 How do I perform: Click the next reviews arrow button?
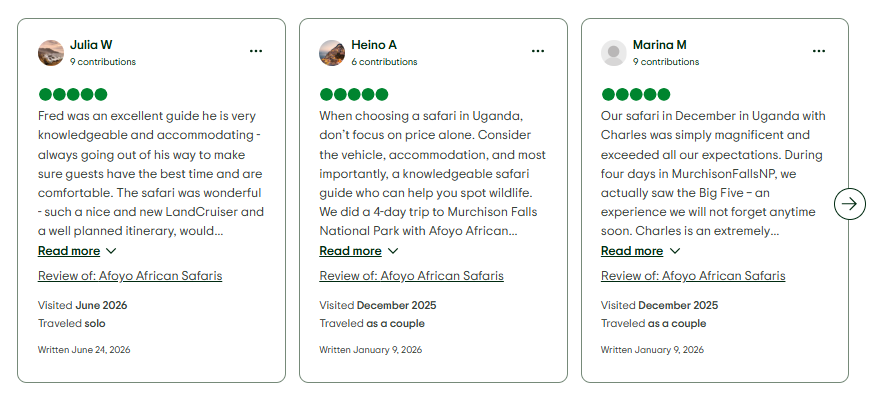[x=850, y=204]
